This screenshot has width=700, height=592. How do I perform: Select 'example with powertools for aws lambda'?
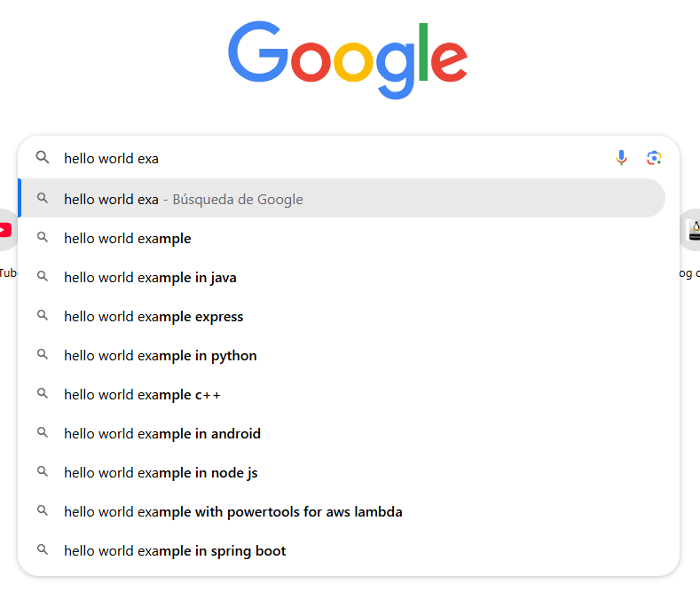tap(233, 511)
